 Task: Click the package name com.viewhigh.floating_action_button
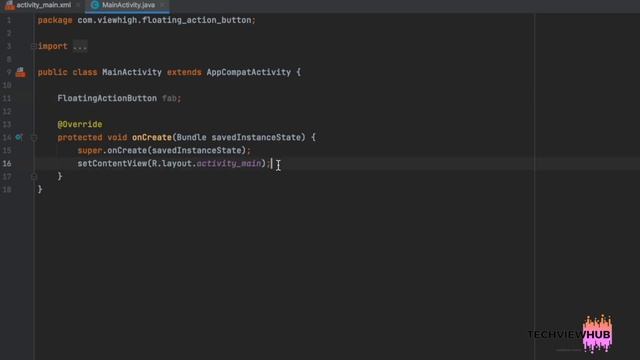165,20
